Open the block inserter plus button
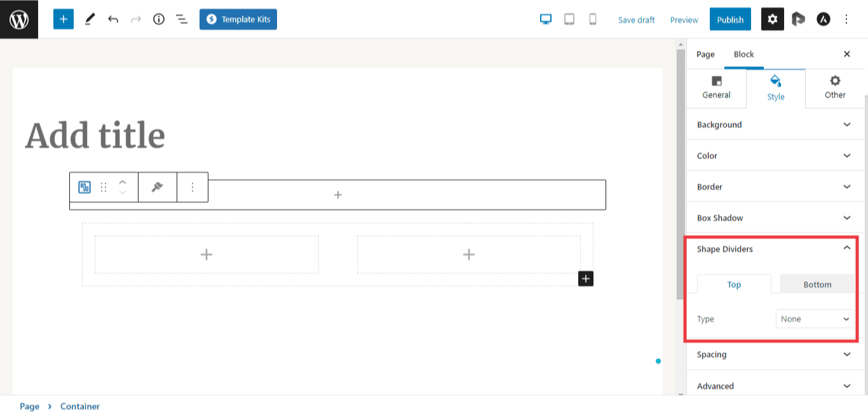868x417 pixels. 64,19
